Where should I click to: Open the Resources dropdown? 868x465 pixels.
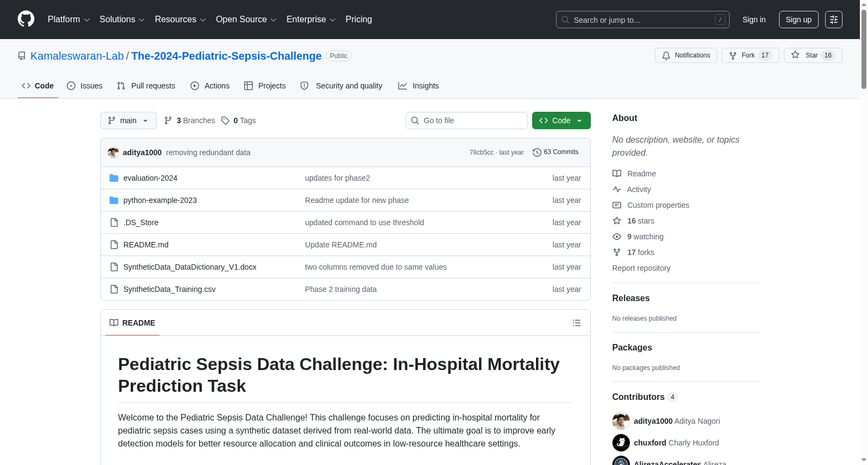180,20
